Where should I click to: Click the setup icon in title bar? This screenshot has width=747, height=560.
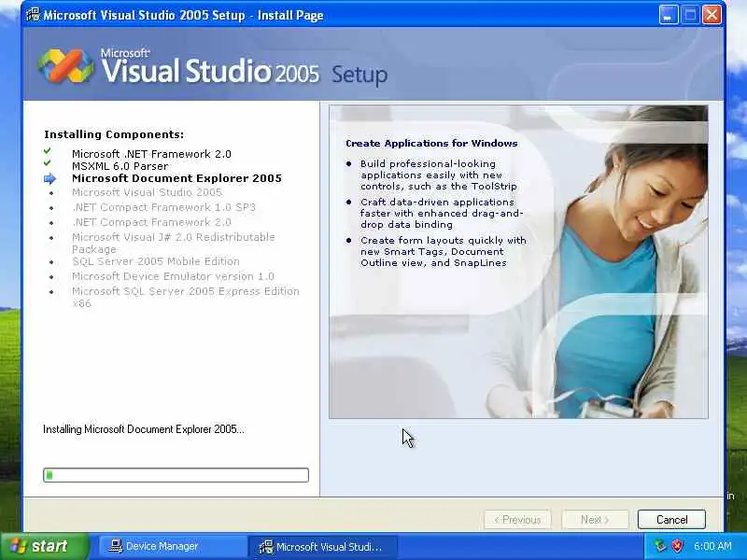pyautogui.click(x=33, y=15)
